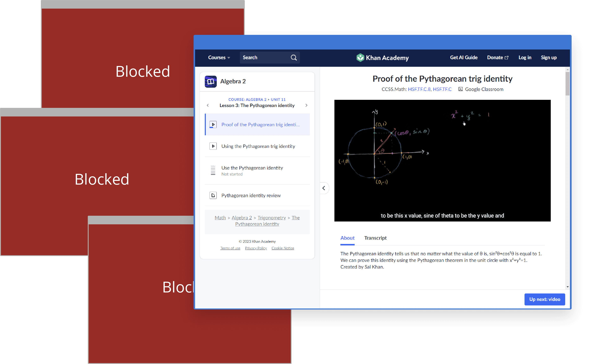Image resolution: width=591 pixels, height=364 pixels.
Task: Select the About tab
Action: tap(347, 238)
